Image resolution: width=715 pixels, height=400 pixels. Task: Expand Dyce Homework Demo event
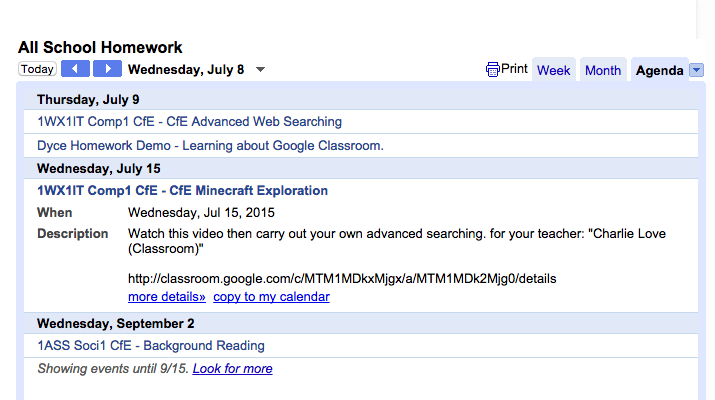click(x=210, y=146)
